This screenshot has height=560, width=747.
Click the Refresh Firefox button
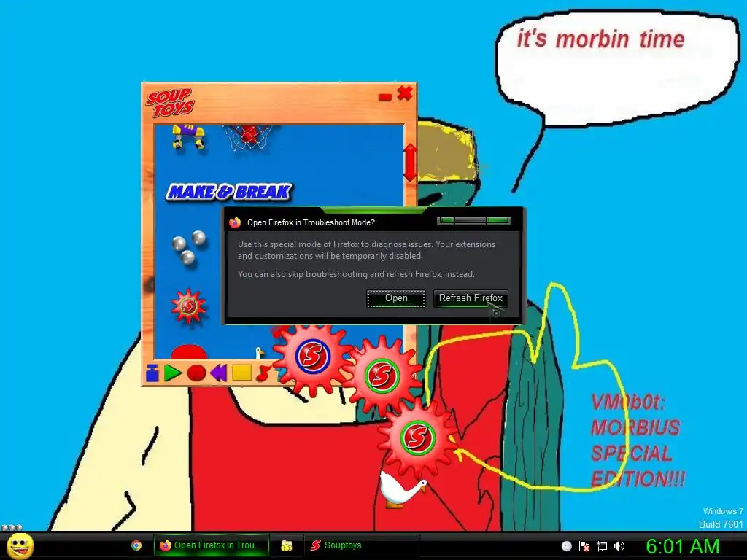471,298
